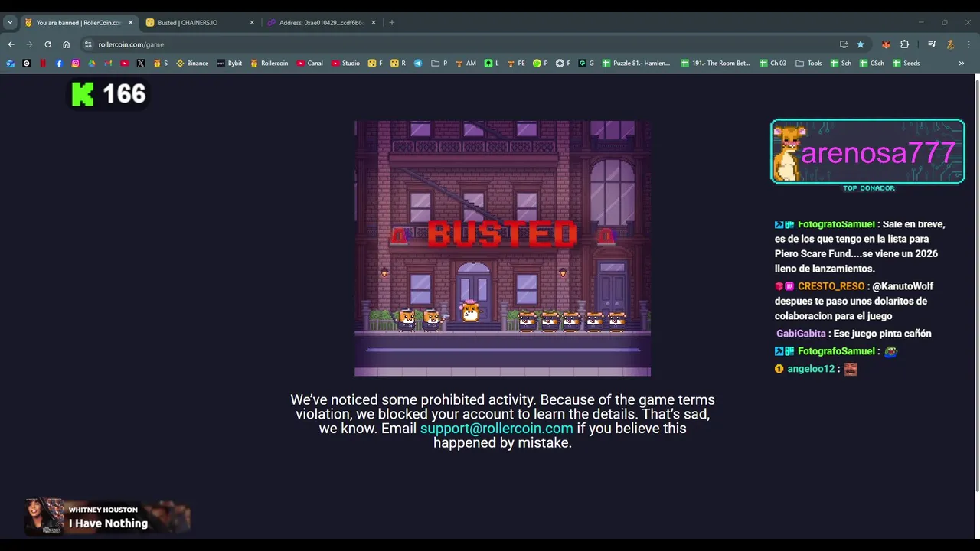Open the Bybit bookmark
Image resolution: width=980 pixels, height=551 pixels.
coord(229,64)
